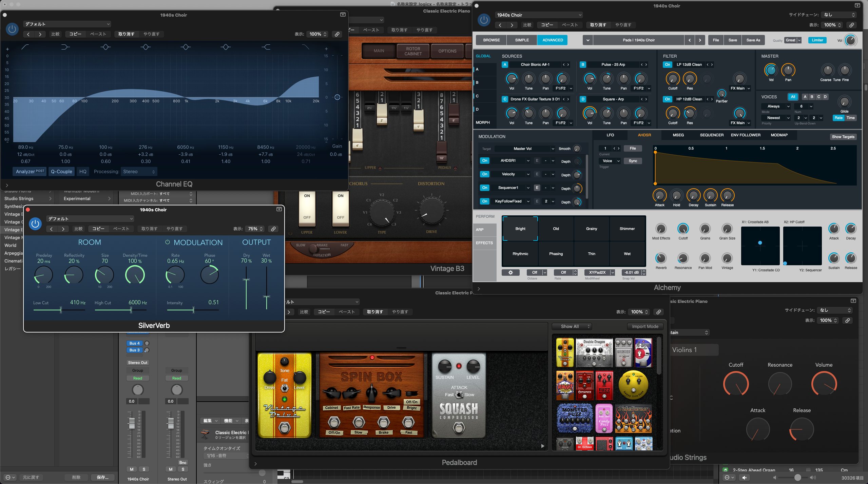
Task: Toggle KeyFollowFixed modulation On button
Action: tap(485, 201)
